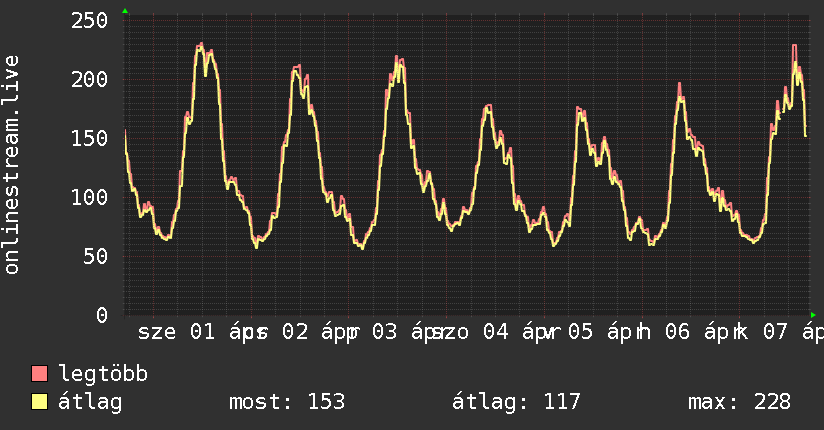The height and width of the screenshot is (430, 824).
Task: Click the onlinestream.live vertical axis title
Action: click(x=12, y=165)
